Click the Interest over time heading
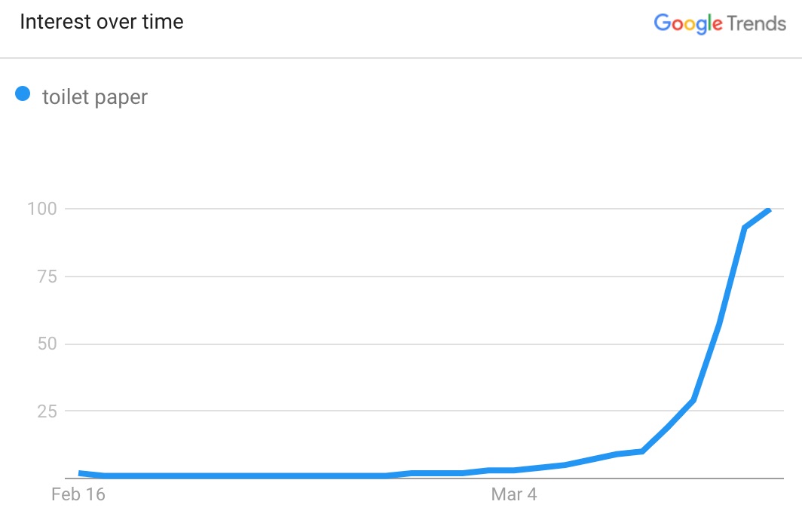Viewport: 802px width, 532px height. 101,22
